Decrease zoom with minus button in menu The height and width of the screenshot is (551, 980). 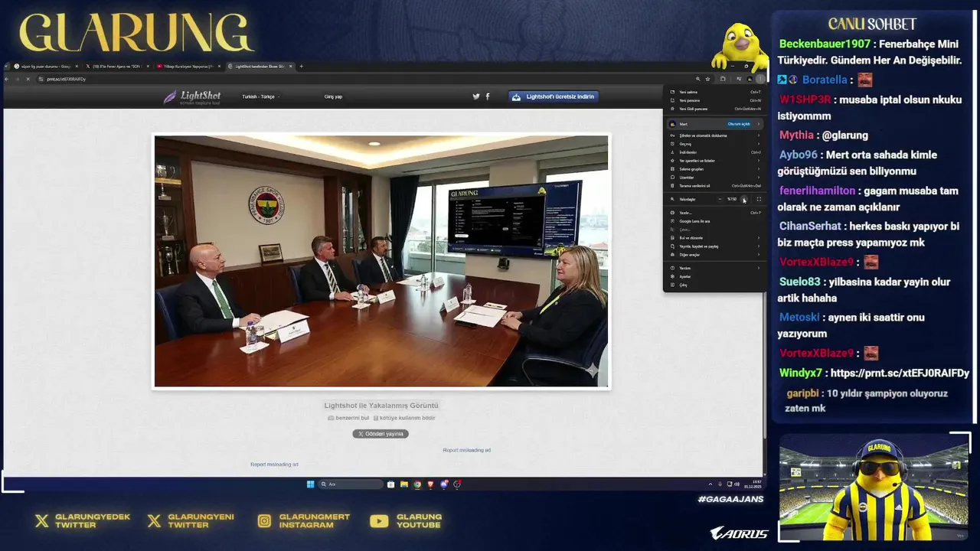[720, 199]
